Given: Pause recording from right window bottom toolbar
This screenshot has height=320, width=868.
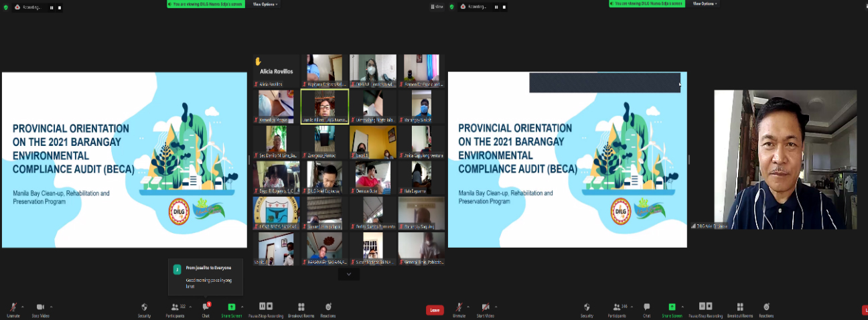Looking at the screenshot, I should coord(701,306).
